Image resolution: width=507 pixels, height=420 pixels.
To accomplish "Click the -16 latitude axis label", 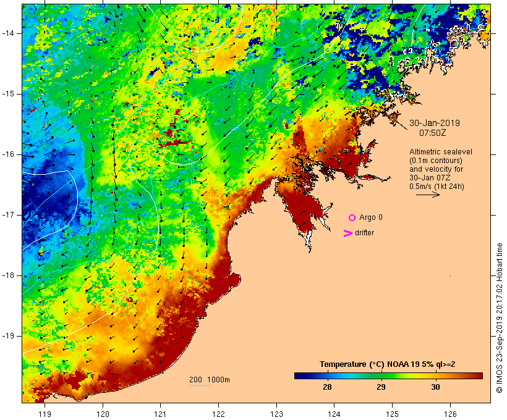I will (x=8, y=154).
